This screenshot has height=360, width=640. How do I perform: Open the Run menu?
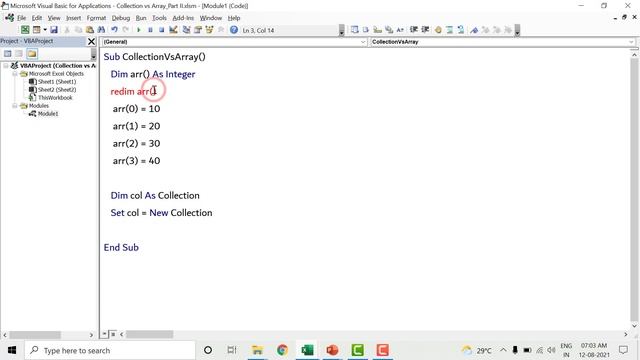click(x=141, y=18)
